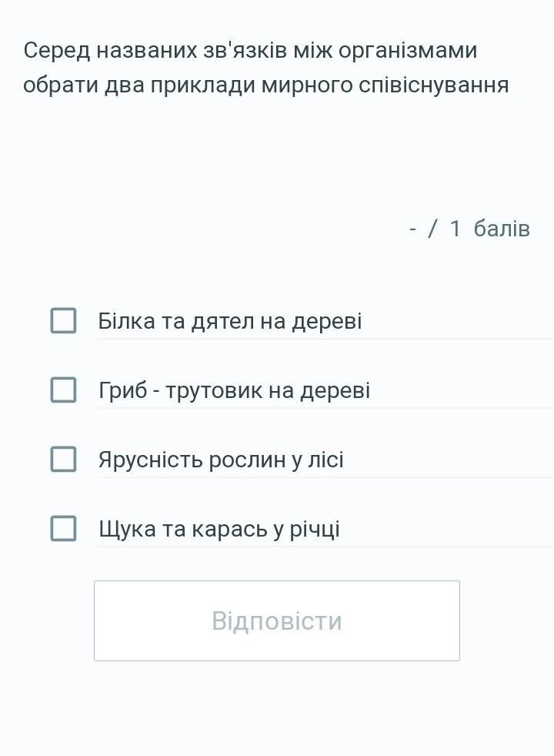This screenshot has width=554, height=756.
Task: Click the label Гриб - трутовик на дереві
Action: pyautogui.click(x=234, y=390)
